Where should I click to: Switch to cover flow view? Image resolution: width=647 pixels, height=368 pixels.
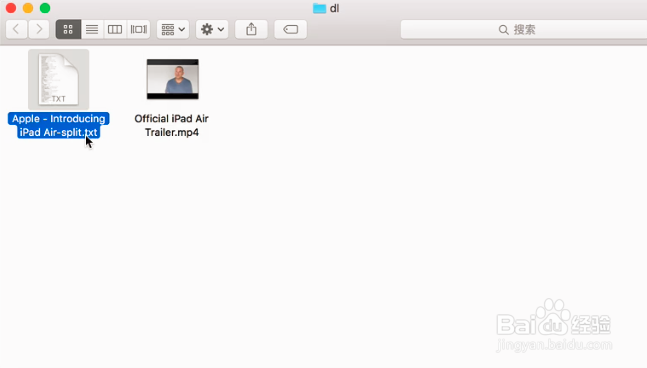coord(139,29)
